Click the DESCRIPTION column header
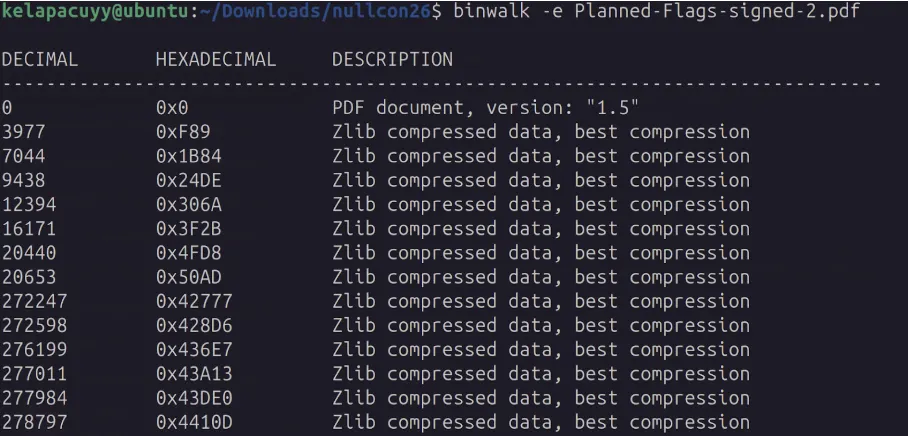 (392, 60)
